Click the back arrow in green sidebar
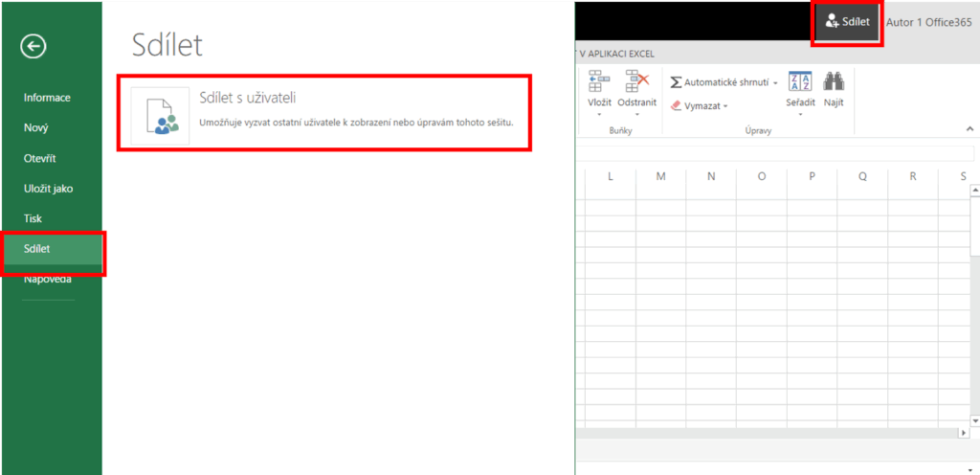 tap(33, 45)
